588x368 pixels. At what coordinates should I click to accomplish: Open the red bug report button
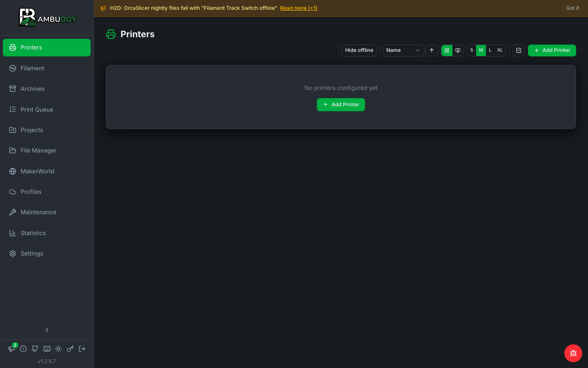tap(573, 353)
